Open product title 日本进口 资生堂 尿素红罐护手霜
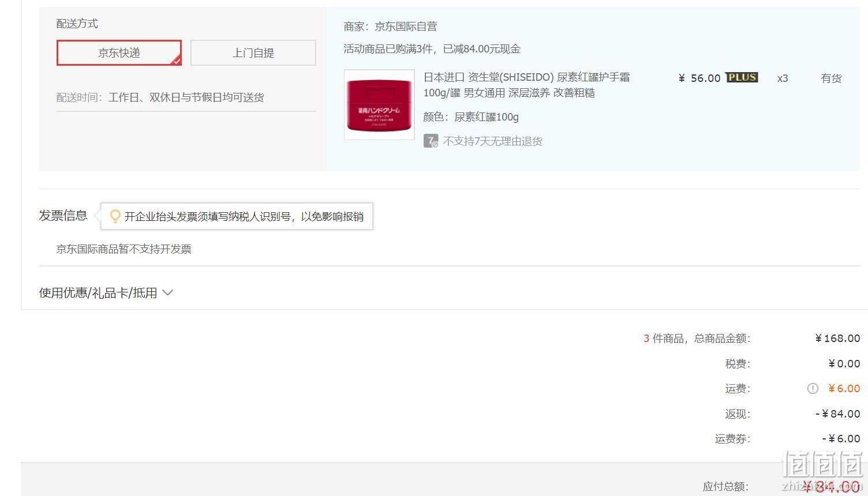The image size is (868, 496). pos(526,85)
